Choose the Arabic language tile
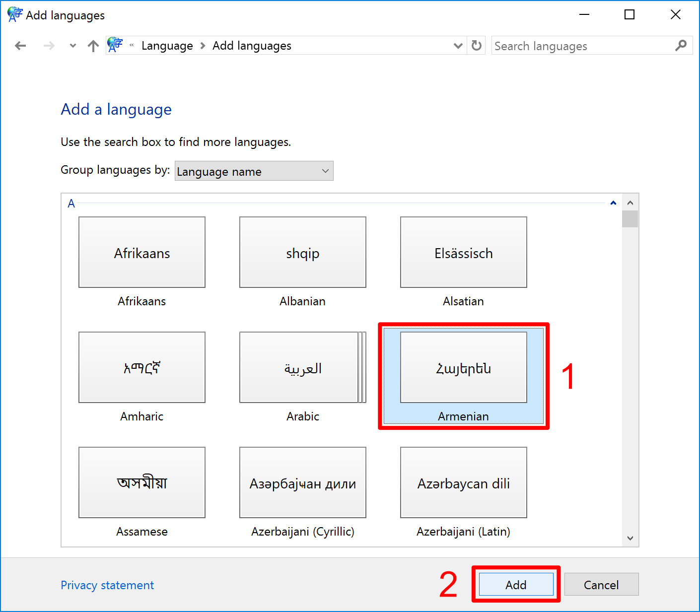Image resolution: width=700 pixels, height=612 pixels. point(302,368)
